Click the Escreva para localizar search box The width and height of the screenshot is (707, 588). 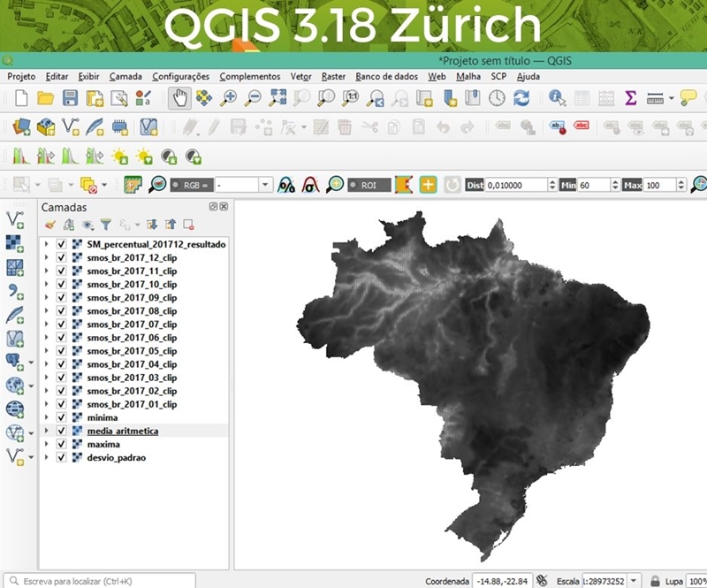pos(100,581)
